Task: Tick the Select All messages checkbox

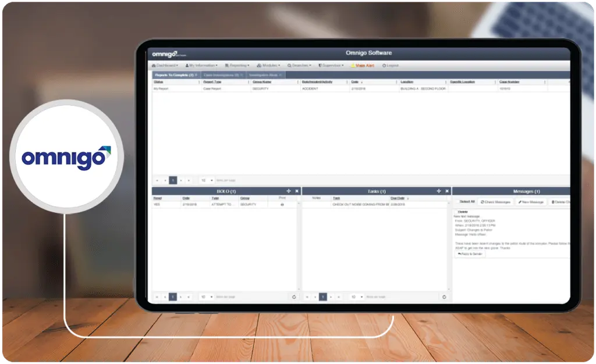Action: [457, 202]
